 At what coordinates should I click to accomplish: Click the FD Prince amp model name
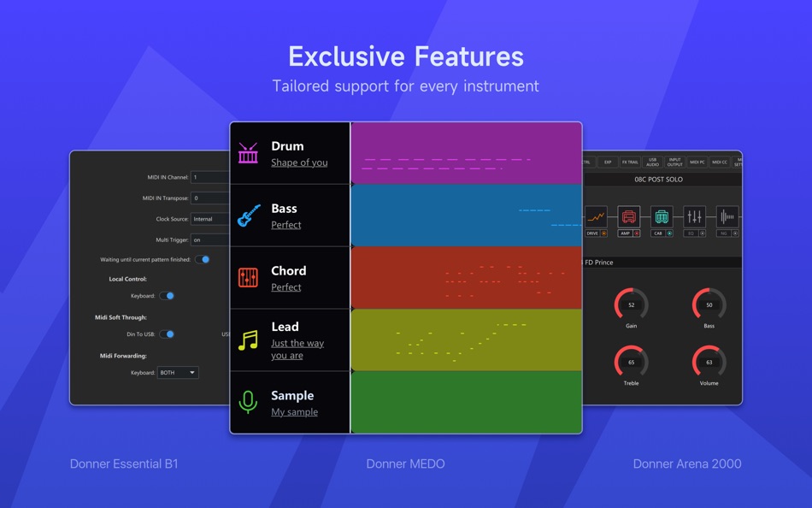point(598,263)
